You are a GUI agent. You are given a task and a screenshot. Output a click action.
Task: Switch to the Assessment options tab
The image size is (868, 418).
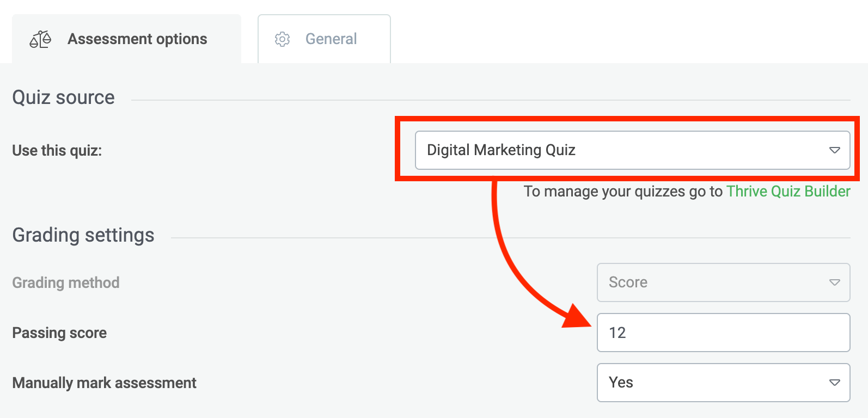137,39
